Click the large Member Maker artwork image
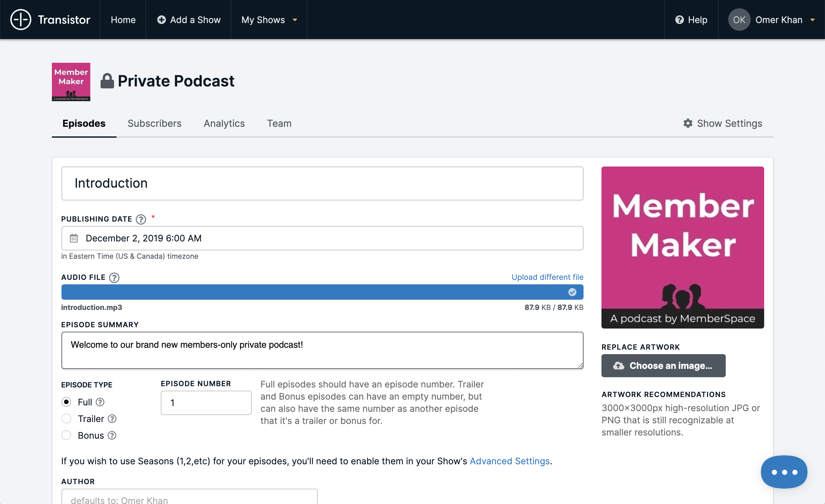Screen dimensions: 825x504 click(x=682, y=247)
